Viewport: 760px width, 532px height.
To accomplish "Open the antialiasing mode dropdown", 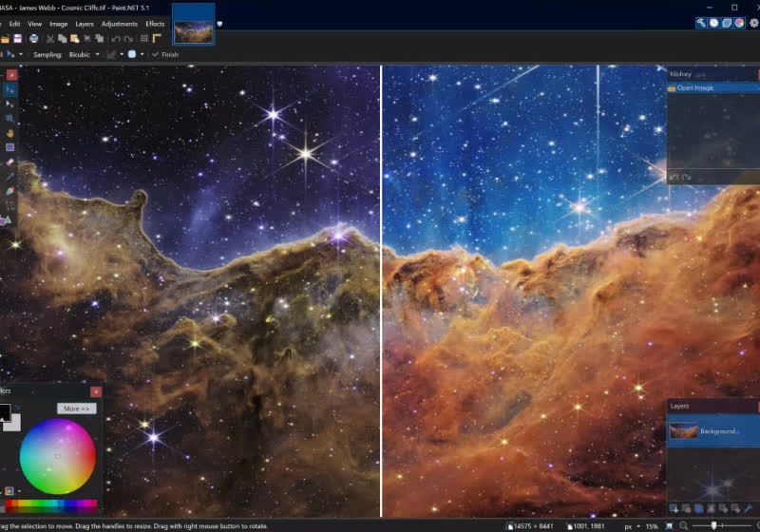I will click(115, 54).
